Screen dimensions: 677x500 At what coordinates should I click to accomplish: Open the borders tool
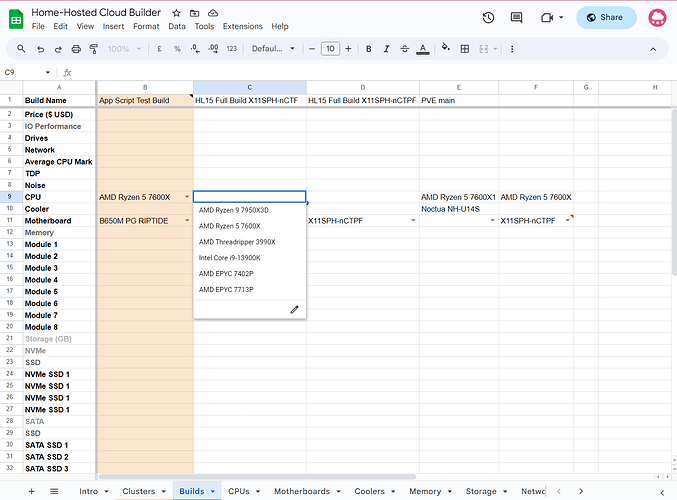pos(465,49)
